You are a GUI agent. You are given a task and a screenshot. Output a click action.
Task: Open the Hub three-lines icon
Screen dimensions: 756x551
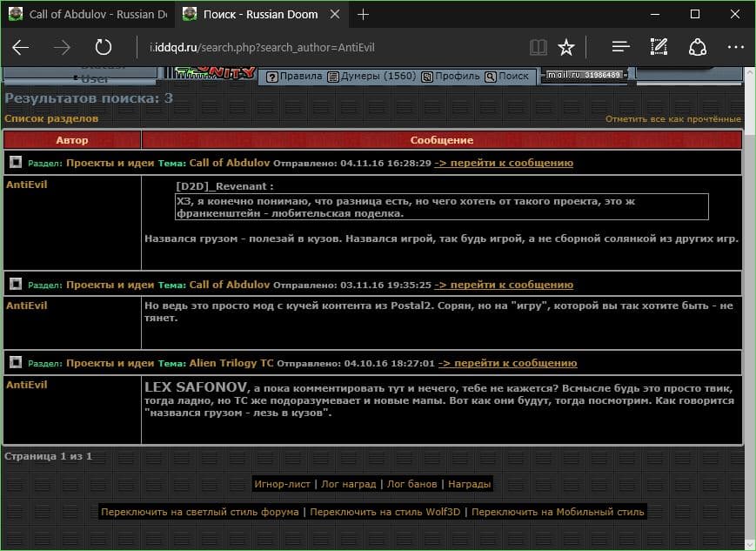pyautogui.click(x=621, y=47)
